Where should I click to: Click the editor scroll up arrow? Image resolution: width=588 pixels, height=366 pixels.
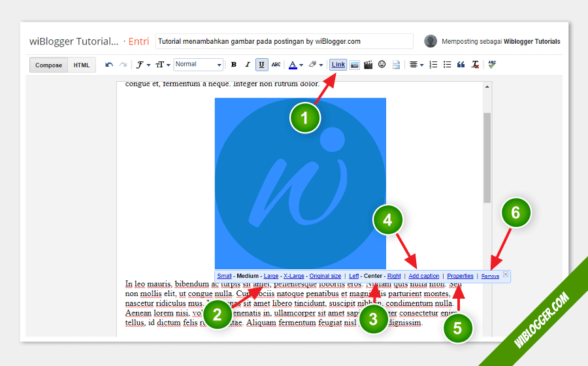pos(487,87)
